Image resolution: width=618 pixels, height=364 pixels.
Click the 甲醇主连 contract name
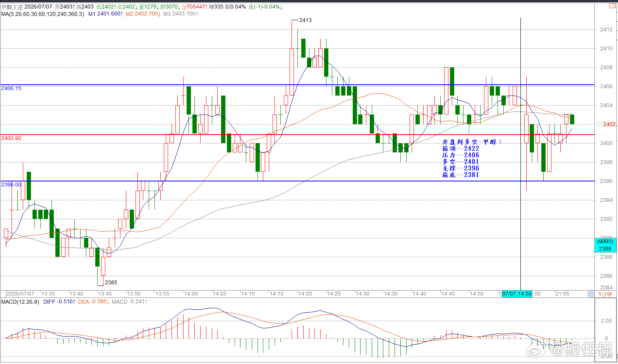(x=12, y=7)
